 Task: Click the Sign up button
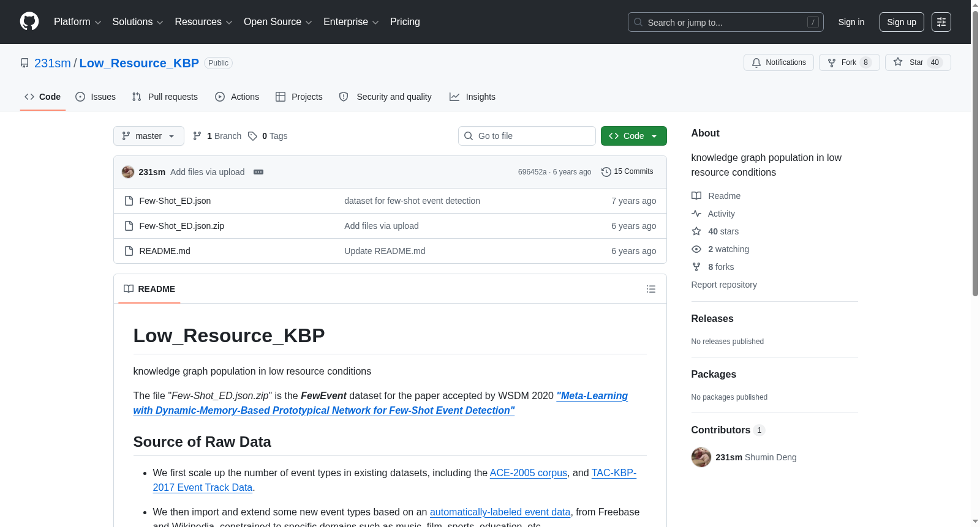tap(902, 22)
